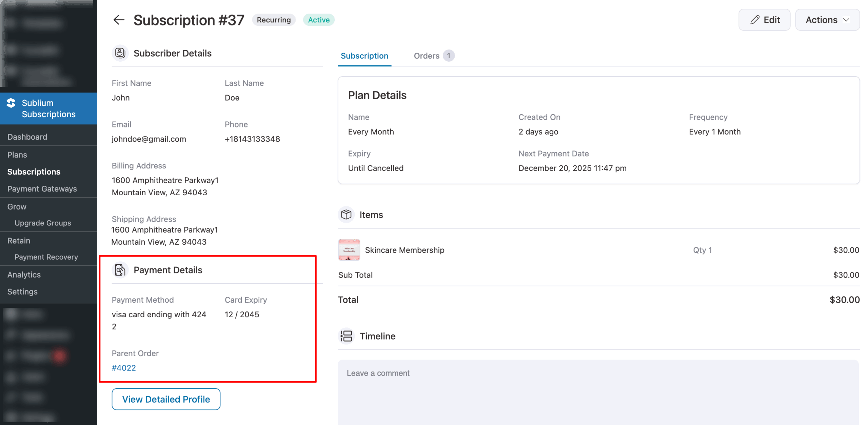Select the Subscription tab
This screenshot has height=425, width=868.
pyautogui.click(x=364, y=56)
